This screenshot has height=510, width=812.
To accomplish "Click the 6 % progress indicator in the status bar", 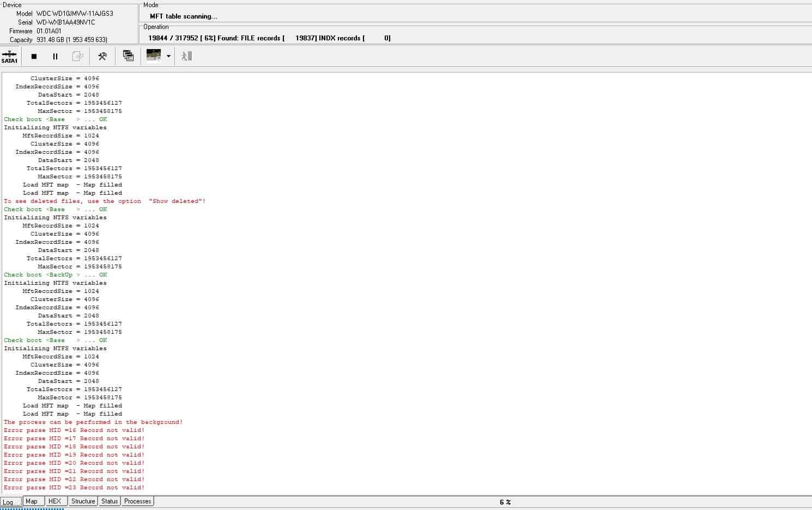I will pos(505,502).
